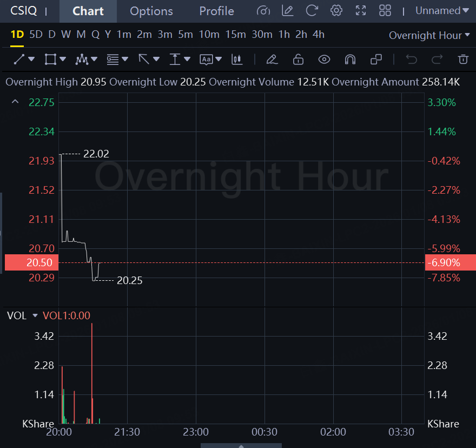This screenshot has width=476, height=448.
Task: Select the 5m interval
Action: (186, 35)
